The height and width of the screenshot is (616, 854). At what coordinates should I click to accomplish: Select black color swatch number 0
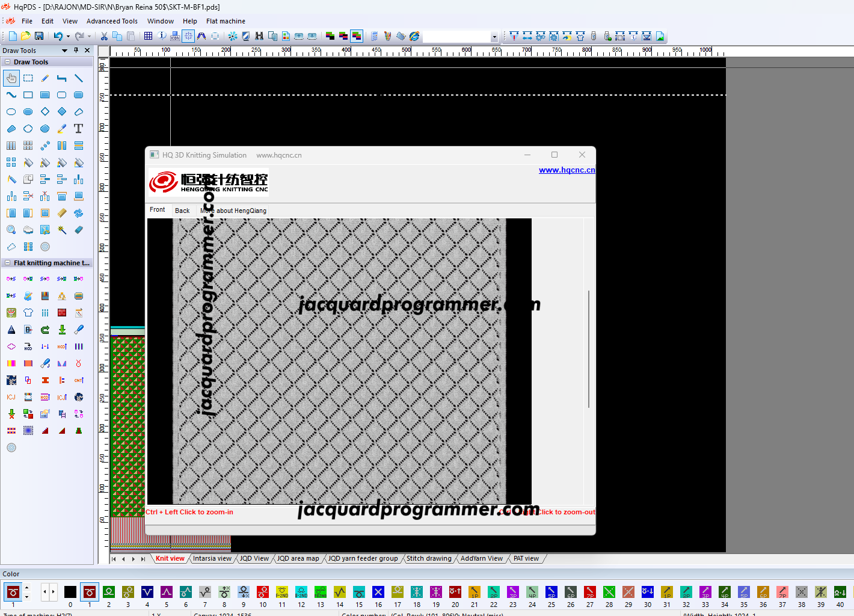tap(70, 593)
